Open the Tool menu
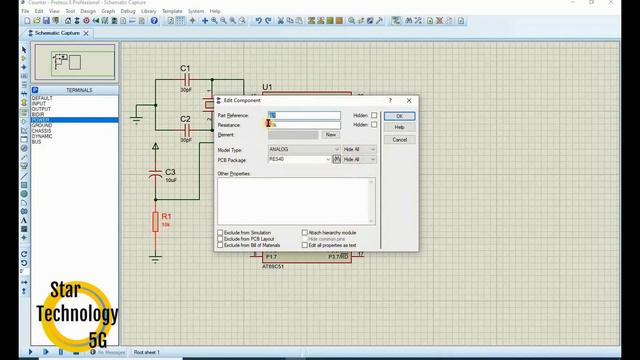Viewport: 640px width, 360px height. 70,11
